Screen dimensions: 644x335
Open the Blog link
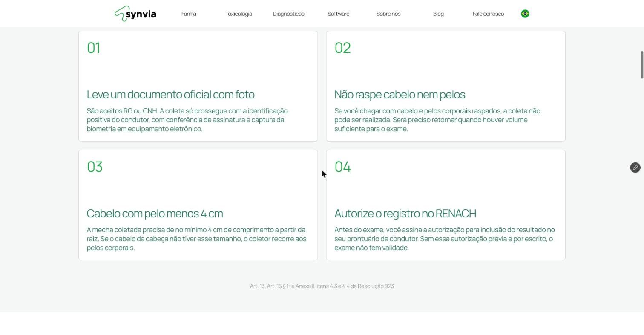[438, 14]
